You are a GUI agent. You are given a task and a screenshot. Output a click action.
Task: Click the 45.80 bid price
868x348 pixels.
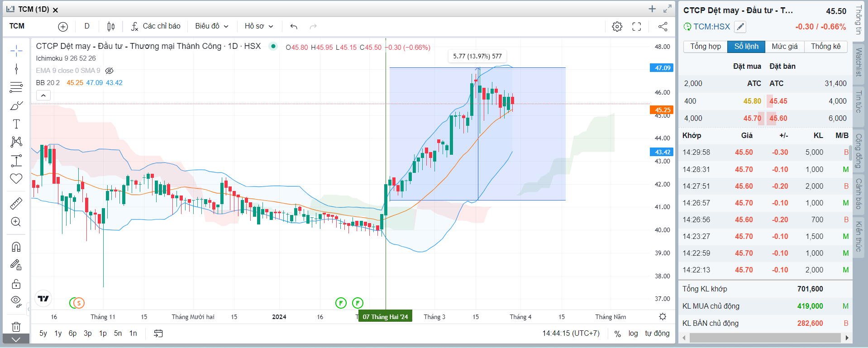coord(752,101)
